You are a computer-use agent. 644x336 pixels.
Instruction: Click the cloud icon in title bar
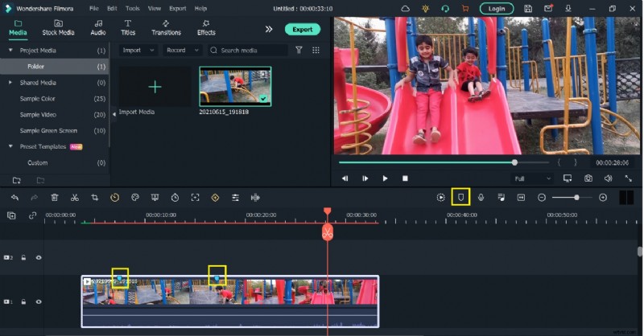click(x=406, y=9)
